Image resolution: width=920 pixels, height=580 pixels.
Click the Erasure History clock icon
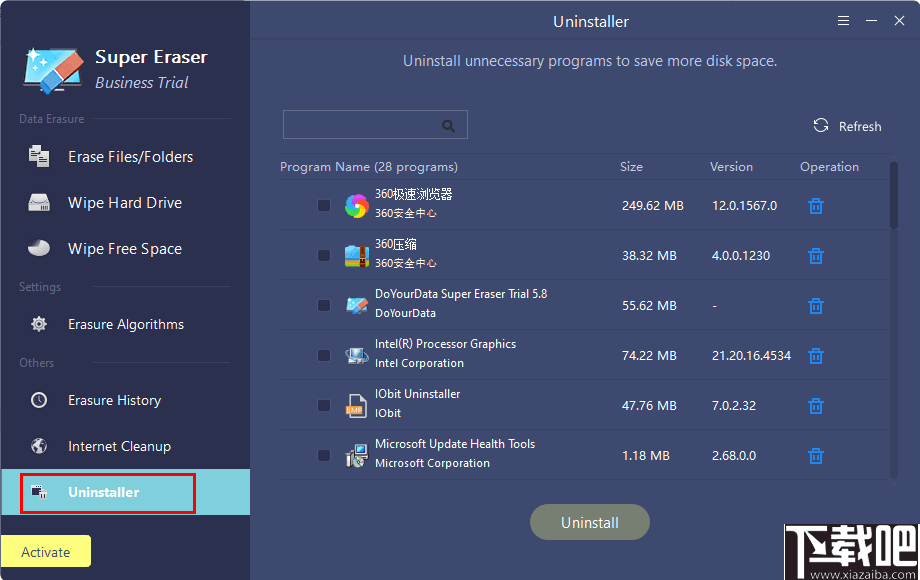[38, 400]
